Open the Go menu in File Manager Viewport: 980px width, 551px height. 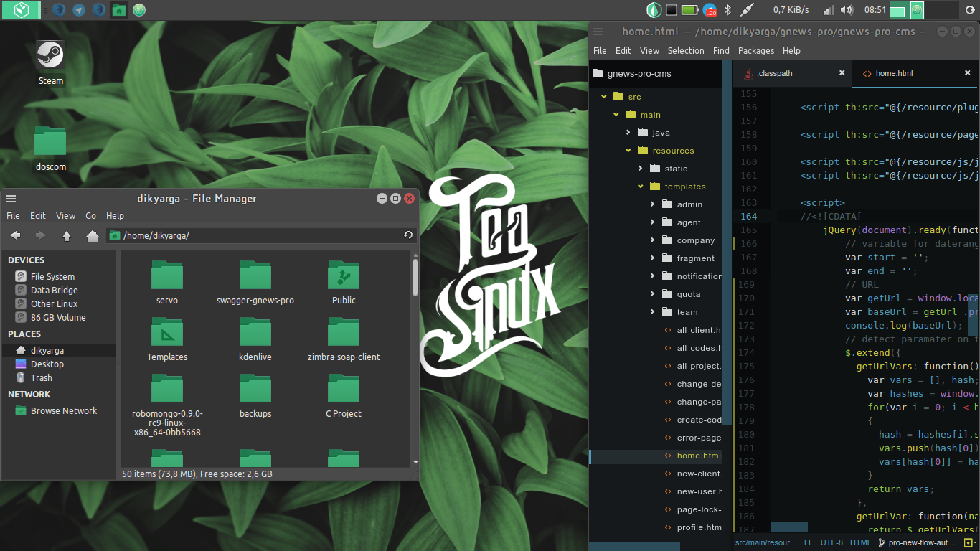90,215
